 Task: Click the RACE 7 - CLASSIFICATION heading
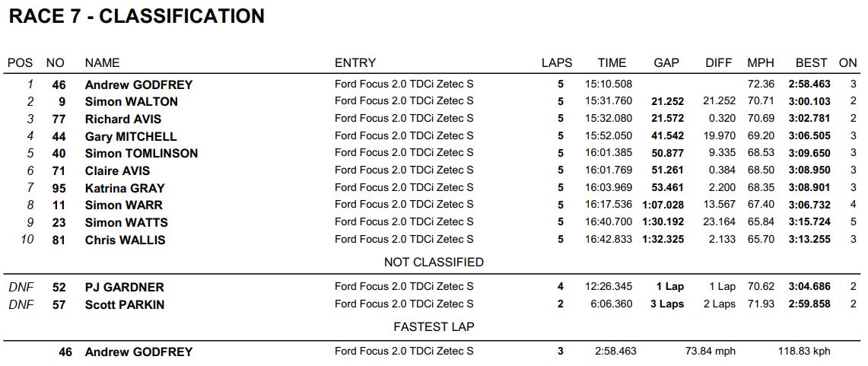click(x=137, y=17)
